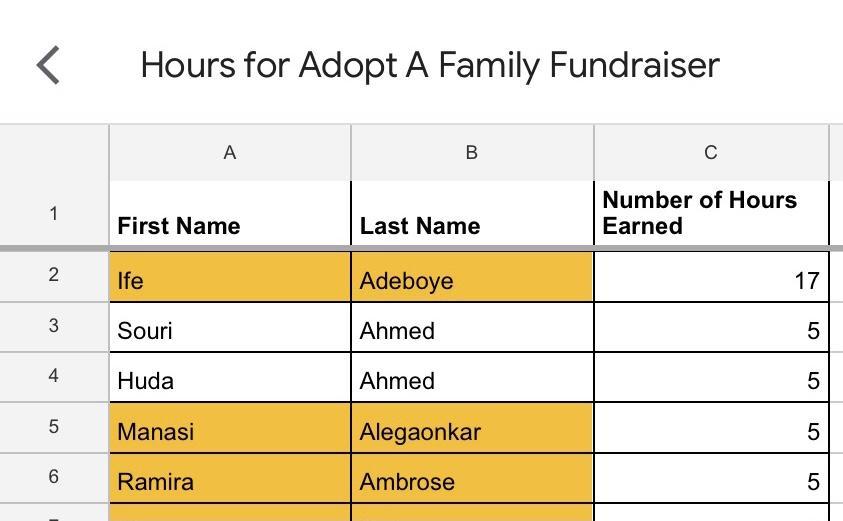
Task: Click the cell containing Souri
Action: pos(229,328)
